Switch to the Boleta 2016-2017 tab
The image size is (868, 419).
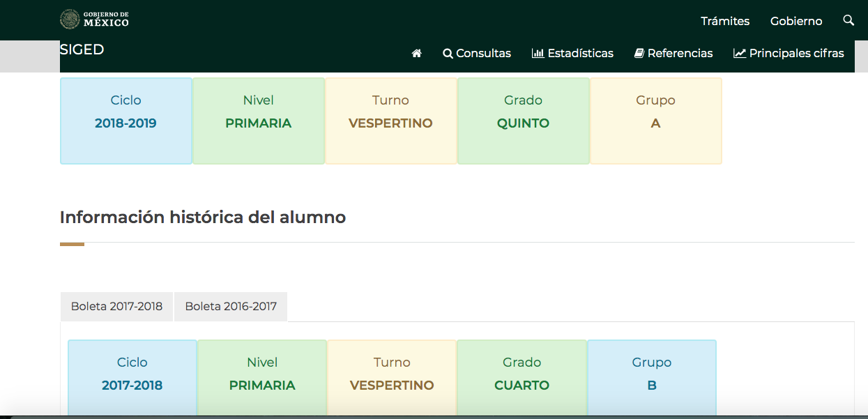pyautogui.click(x=231, y=307)
